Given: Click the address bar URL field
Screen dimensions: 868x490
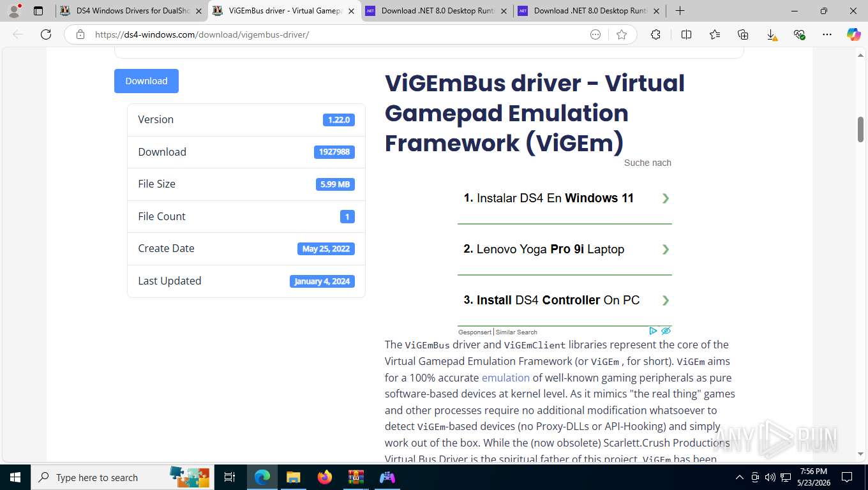Looking at the screenshot, I should (338, 34).
